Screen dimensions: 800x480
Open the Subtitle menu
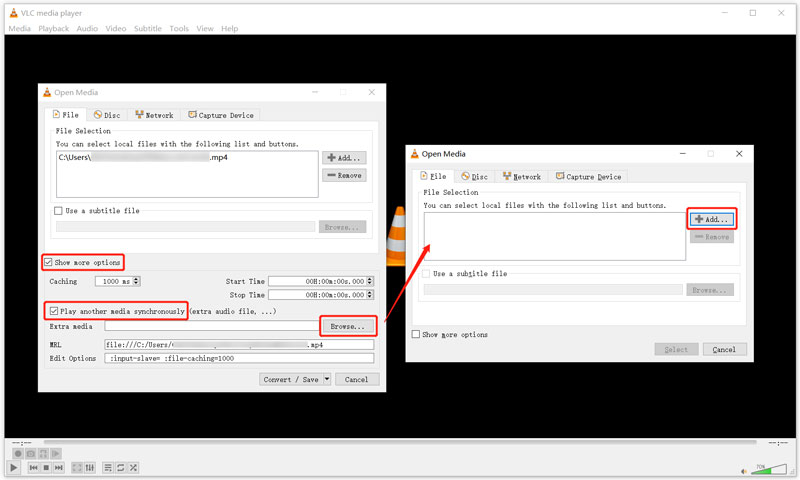coord(148,29)
